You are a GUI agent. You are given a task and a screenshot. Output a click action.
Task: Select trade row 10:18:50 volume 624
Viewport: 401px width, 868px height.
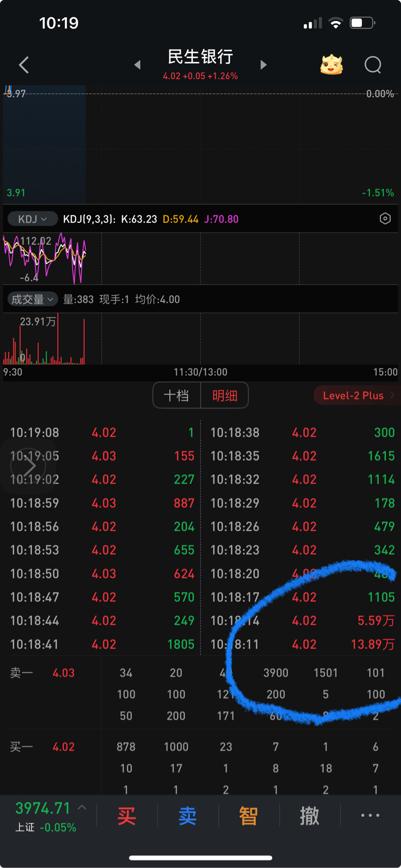[x=102, y=573]
